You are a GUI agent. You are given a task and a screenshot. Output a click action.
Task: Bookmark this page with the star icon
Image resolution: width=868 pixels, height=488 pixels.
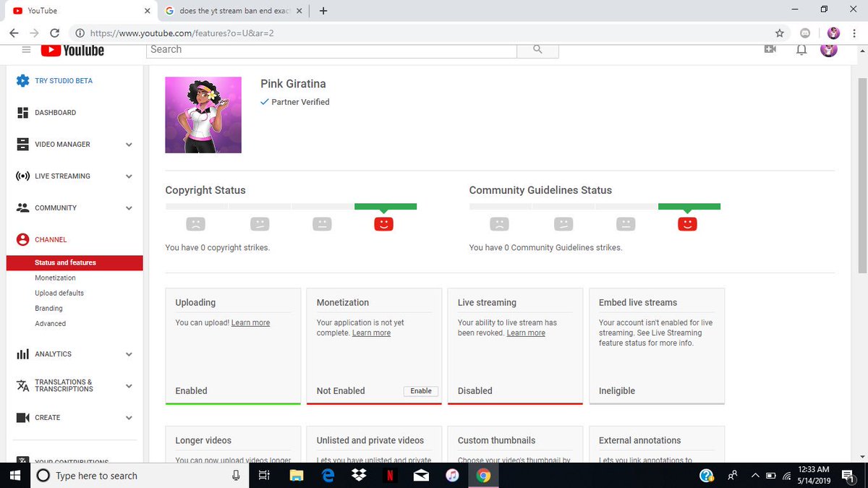(779, 33)
